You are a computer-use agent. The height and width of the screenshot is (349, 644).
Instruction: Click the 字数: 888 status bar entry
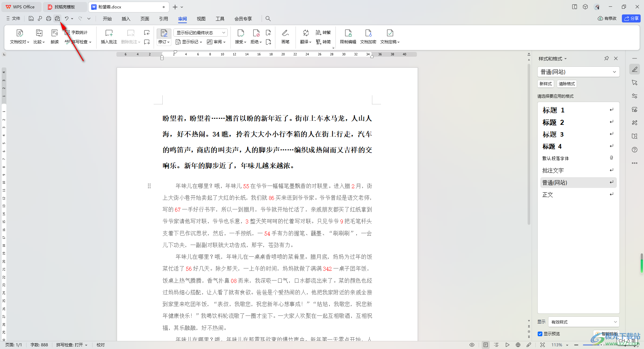click(x=39, y=345)
